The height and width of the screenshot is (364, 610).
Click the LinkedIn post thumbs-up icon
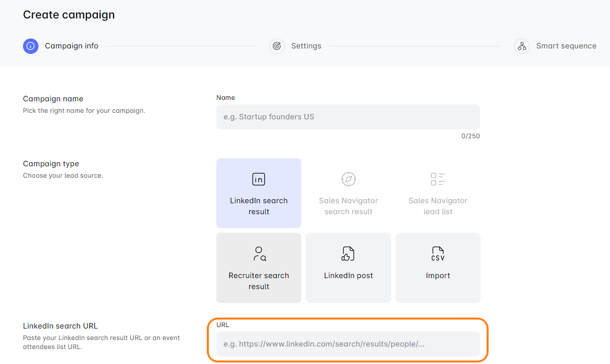pos(348,254)
